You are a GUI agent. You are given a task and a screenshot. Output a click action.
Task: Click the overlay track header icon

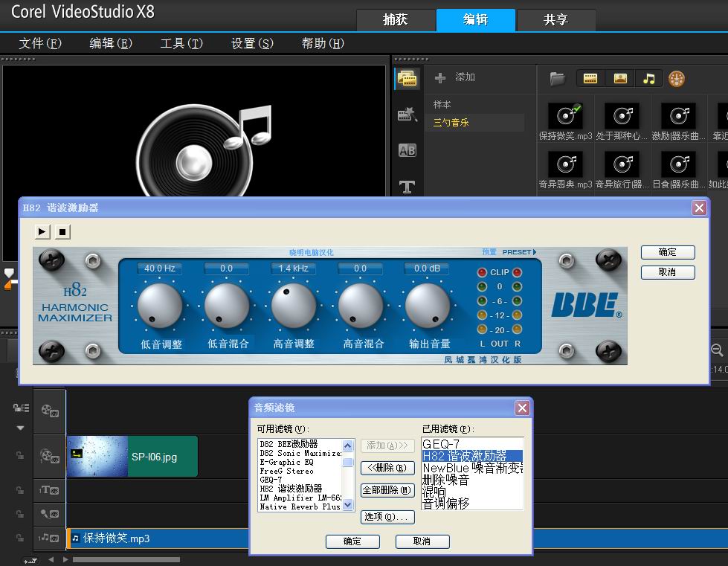[x=49, y=455]
